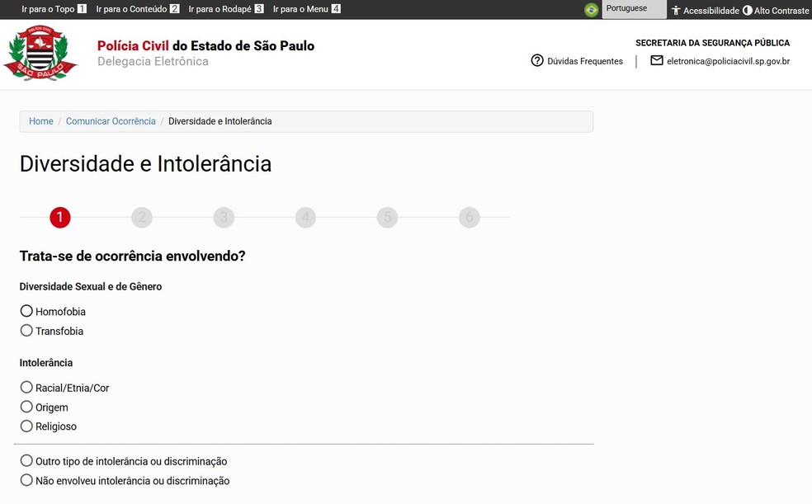Go to step 5 in progress indicator

(x=387, y=217)
